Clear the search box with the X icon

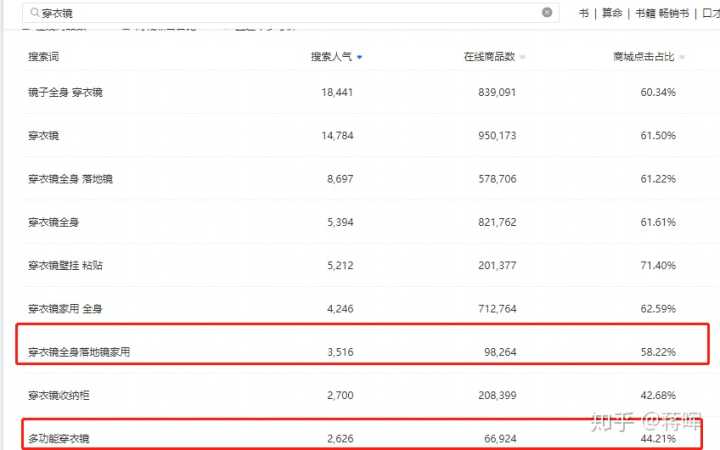(x=547, y=13)
